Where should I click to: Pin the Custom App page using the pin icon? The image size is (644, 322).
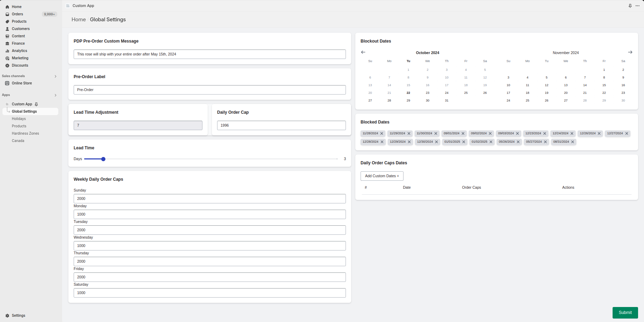tap(630, 6)
